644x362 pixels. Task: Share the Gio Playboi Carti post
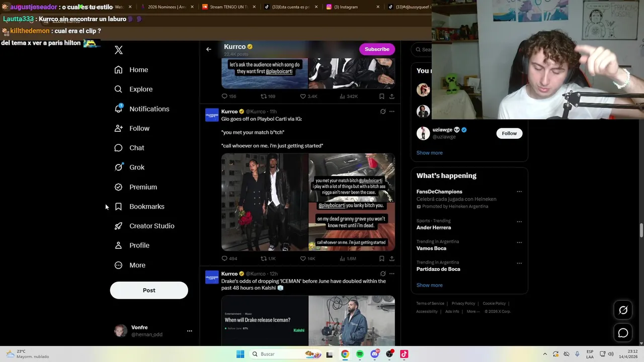click(x=392, y=258)
